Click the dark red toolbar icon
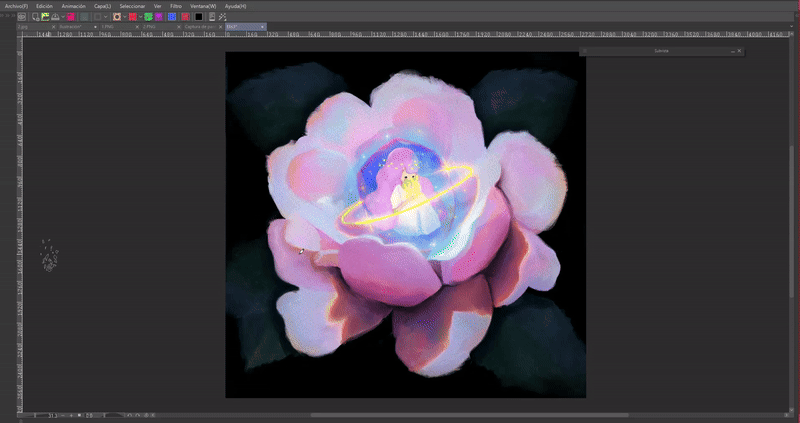This screenshot has width=800, height=423. pyautogui.click(x=185, y=17)
